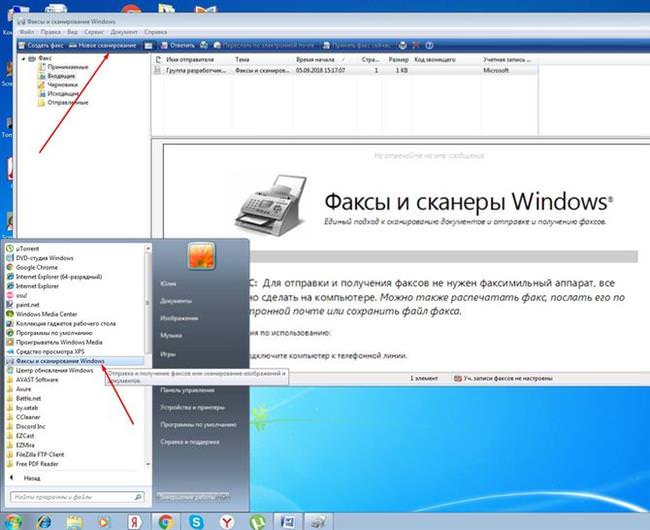Image resolution: width=650 pixels, height=530 pixels.
Task: Open Панель управления from Start menu
Action: pos(188,390)
